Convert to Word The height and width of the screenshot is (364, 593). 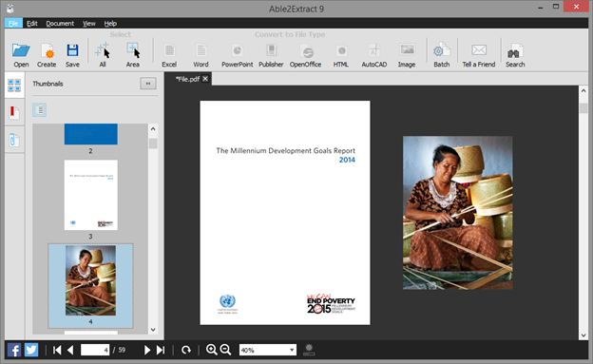[201, 55]
